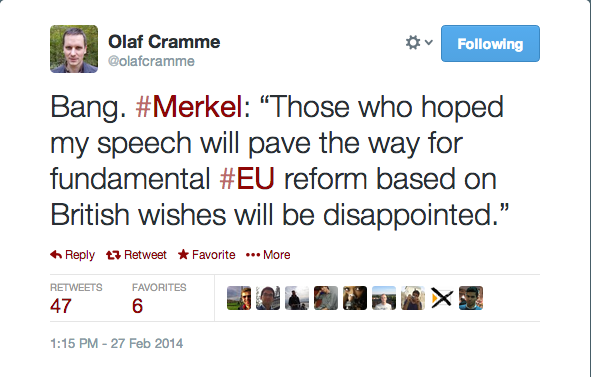
Task: Click the black X logo avatar
Action: click(442, 298)
